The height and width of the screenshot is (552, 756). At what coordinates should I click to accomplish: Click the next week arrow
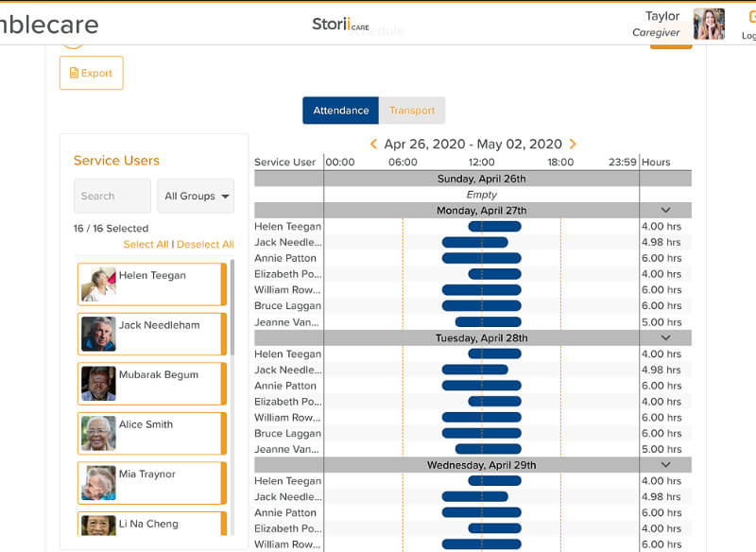[573, 144]
